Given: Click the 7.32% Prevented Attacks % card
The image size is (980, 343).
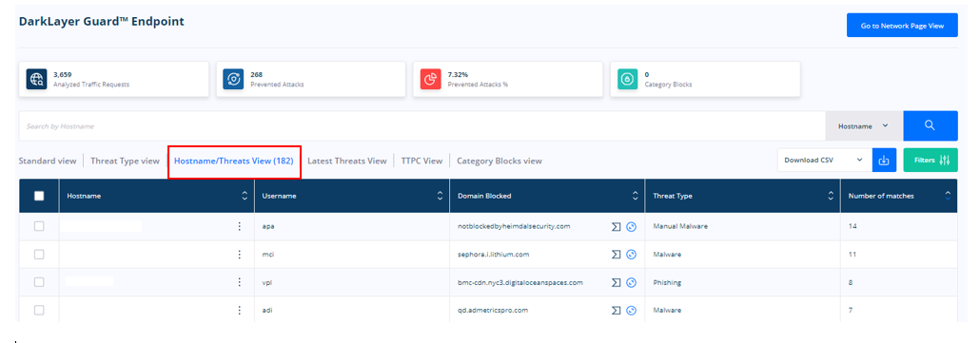Looking at the screenshot, I should coord(507,79).
